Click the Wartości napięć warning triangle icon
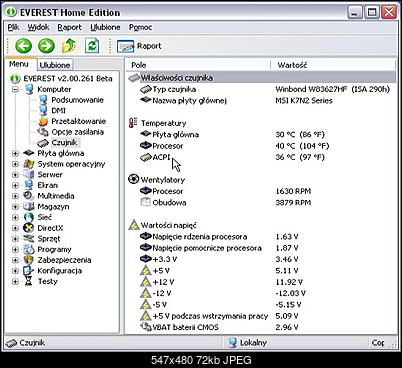 pyautogui.click(x=134, y=225)
